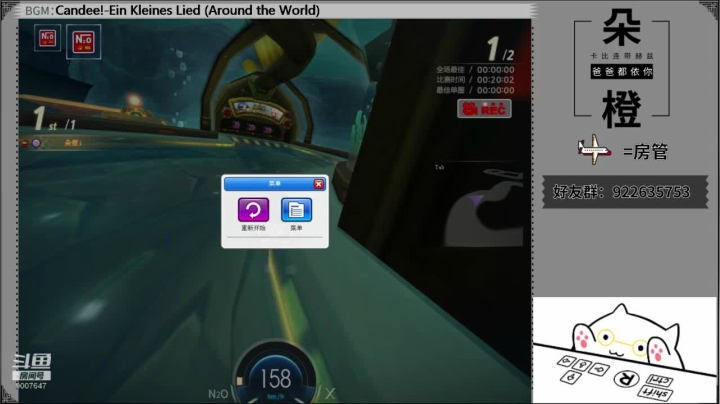Select the first small N2O item slot
720x404 pixels.
point(48,38)
